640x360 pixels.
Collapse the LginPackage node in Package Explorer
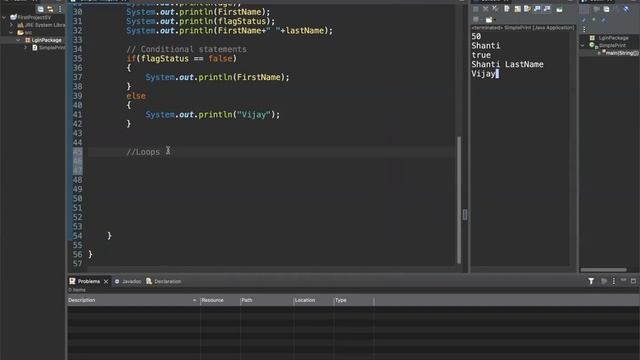point(18,40)
